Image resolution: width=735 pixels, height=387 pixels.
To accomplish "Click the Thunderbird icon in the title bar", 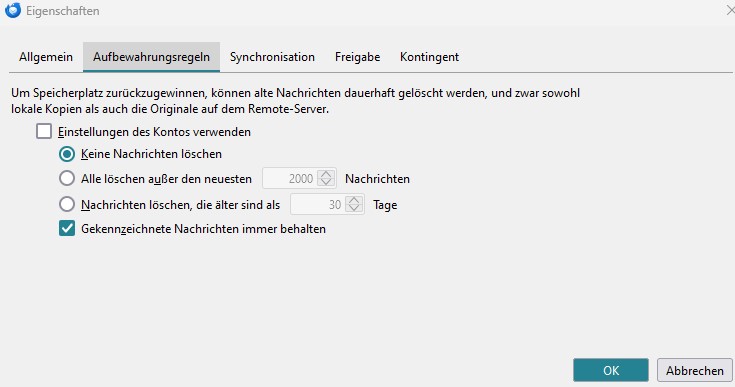I will (13, 10).
